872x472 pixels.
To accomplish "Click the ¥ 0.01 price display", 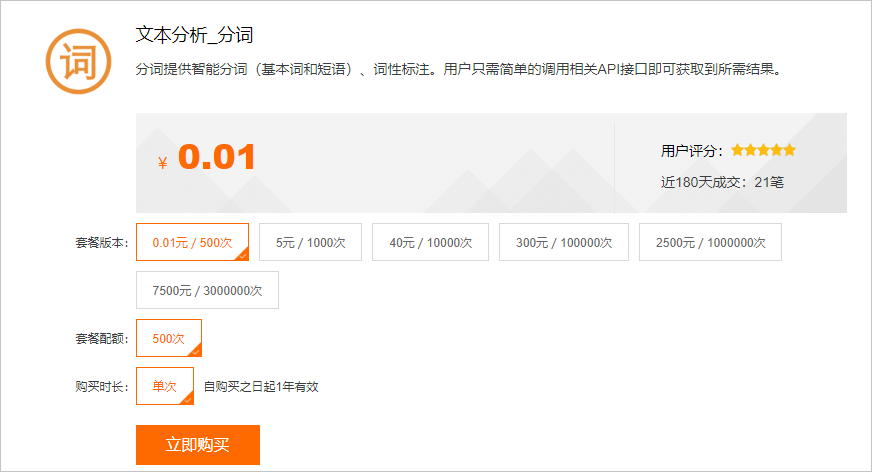I will (x=207, y=157).
